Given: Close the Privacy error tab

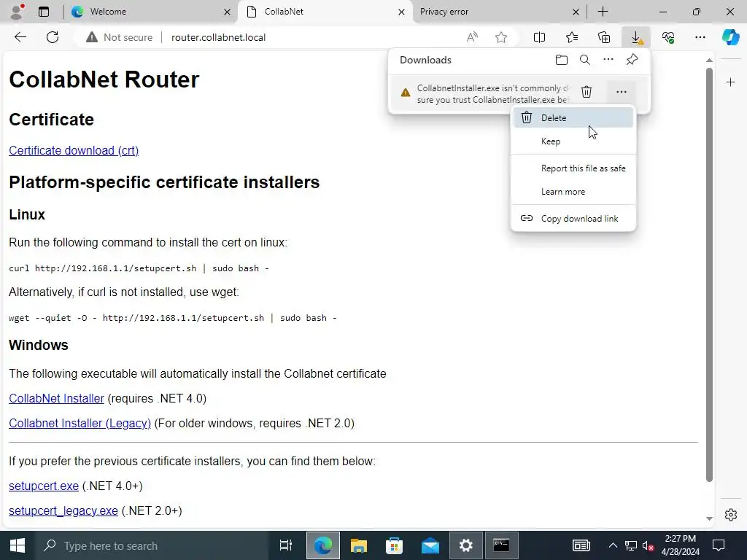Looking at the screenshot, I should click(x=576, y=12).
